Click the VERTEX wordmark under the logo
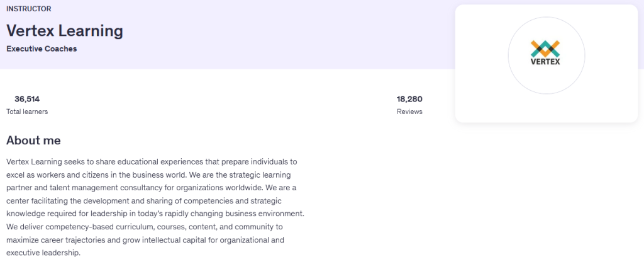The width and height of the screenshot is (644, 264). tap(545, 62)
